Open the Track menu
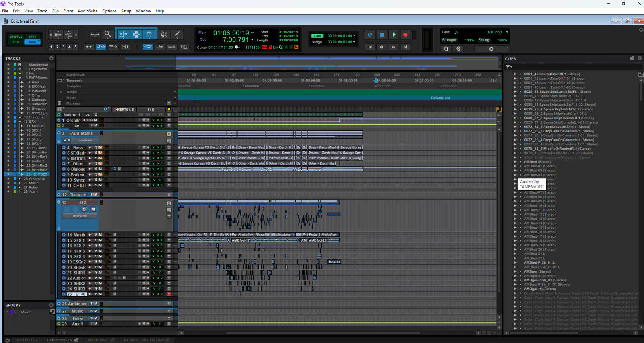This screenshot has width=644, height=343. [x=42, y=11]
